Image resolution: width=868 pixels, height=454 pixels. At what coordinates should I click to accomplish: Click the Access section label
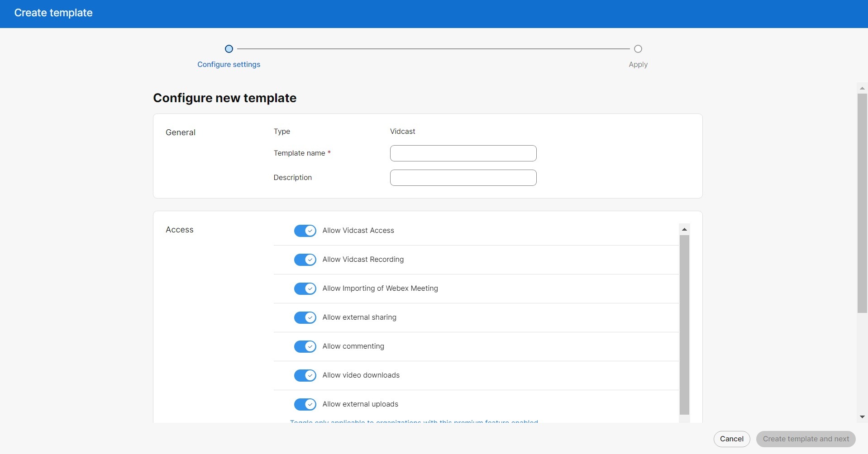tap(179, 230)
